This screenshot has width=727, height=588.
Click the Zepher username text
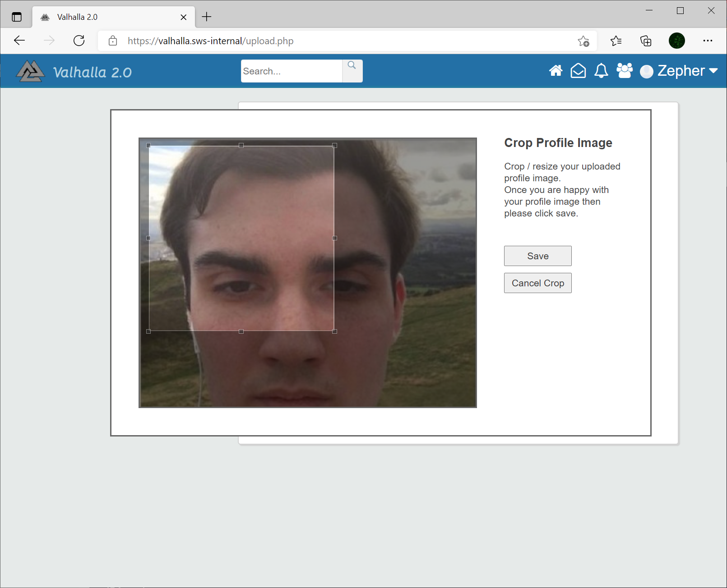[x=681, y=71]
